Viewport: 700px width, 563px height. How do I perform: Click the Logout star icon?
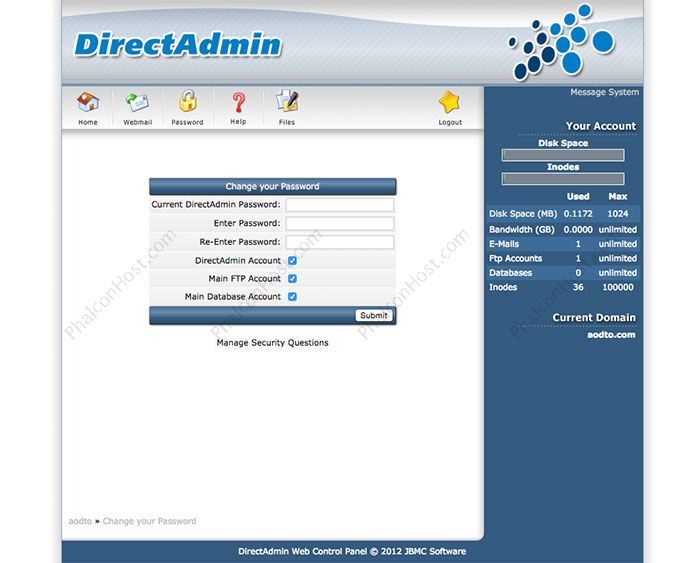coord(450,102)
